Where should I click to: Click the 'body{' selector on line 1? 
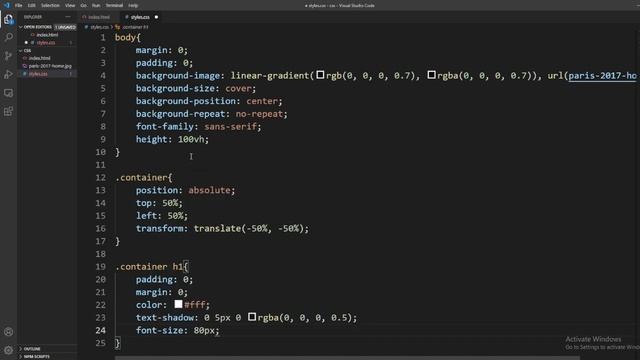(128, 38)
